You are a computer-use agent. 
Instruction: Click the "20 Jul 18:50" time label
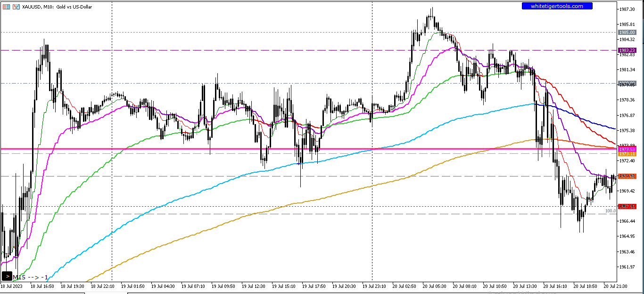(x=586, y=286)
